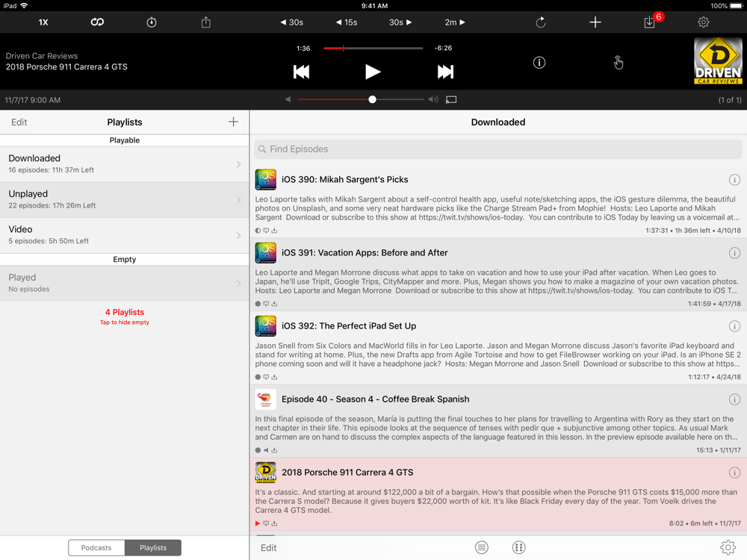
Task: Go to next track
Action: 445,72
